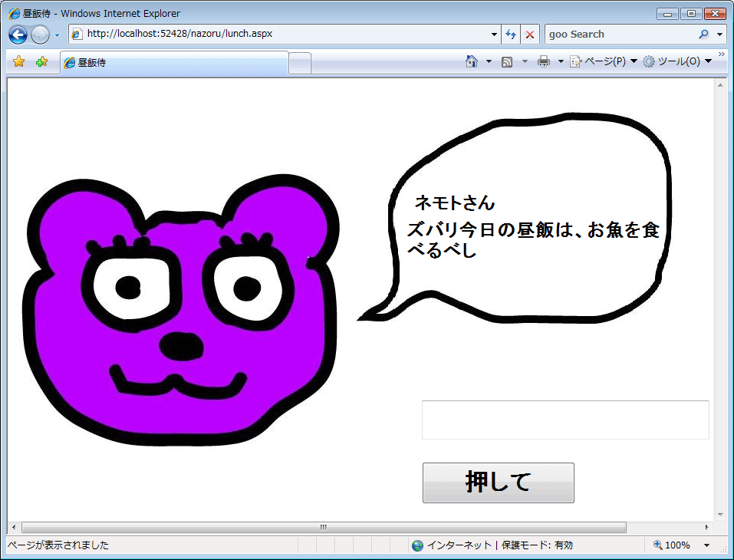Click the Print icon
This screenshot has width=734, height=560.
pyautogui.click(x=544, y=61)
